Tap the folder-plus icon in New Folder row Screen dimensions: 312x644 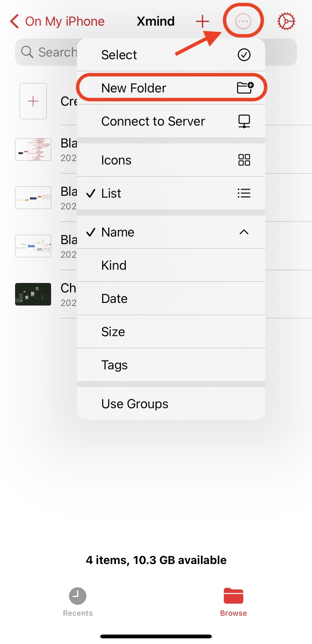[x=245, y=88]
